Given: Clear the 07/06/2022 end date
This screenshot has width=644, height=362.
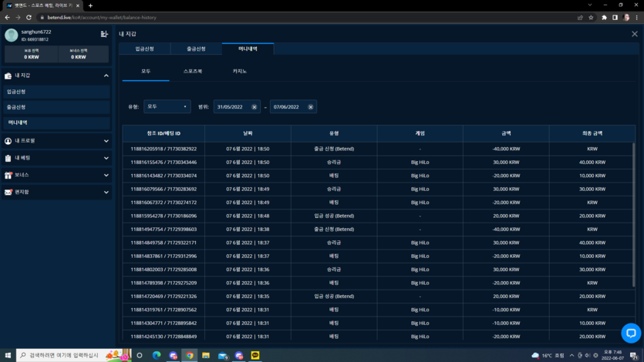Looking at the screenshot, I should 311,107.
